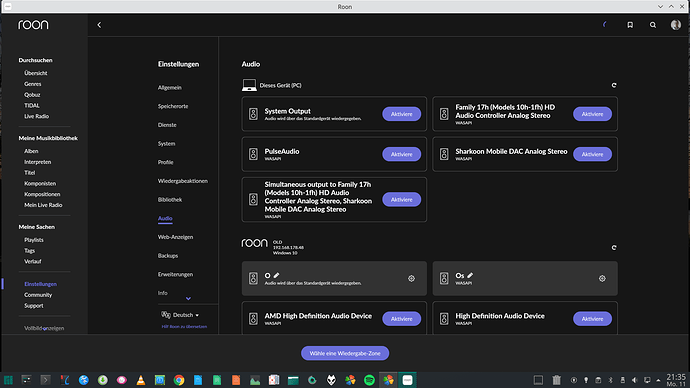Open the search magnifier icon
The width and height of the screenshot is (690, 388).
[653, 25]
